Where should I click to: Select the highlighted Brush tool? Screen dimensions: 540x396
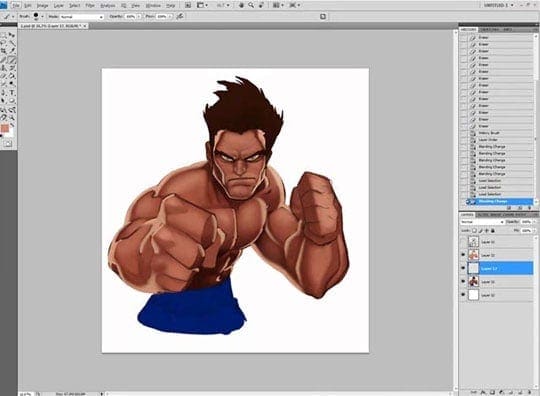coord(12,60)
